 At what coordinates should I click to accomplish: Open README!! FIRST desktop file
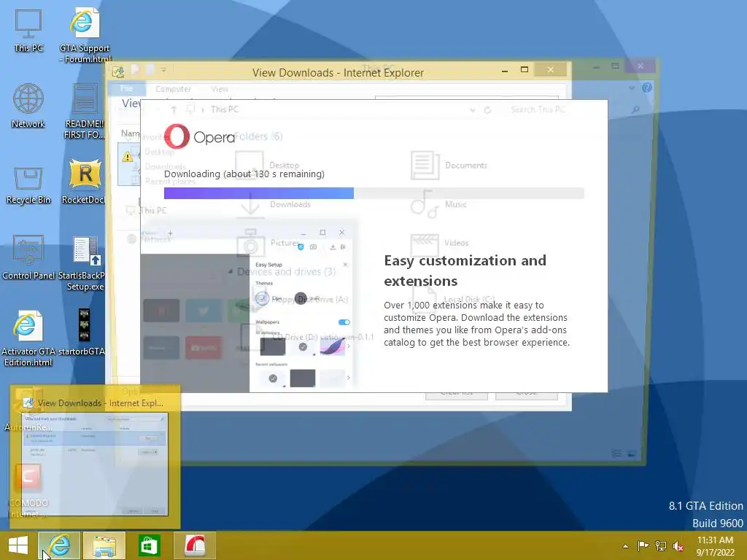(x=85, y=111)
